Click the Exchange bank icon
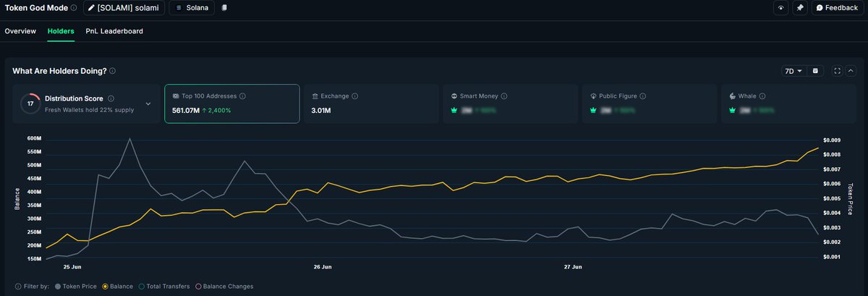The width and height of the screenshot is (868, 296). [x=315, y=96]
